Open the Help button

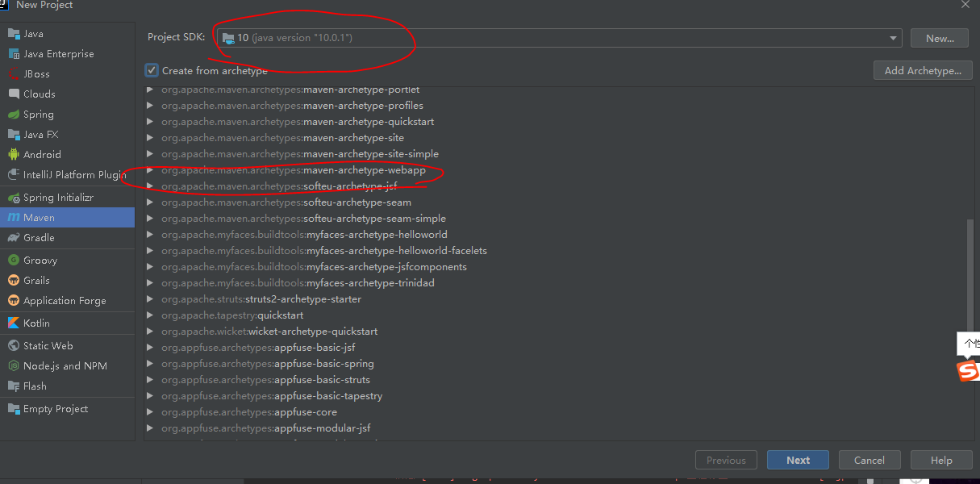pos(941,460)
